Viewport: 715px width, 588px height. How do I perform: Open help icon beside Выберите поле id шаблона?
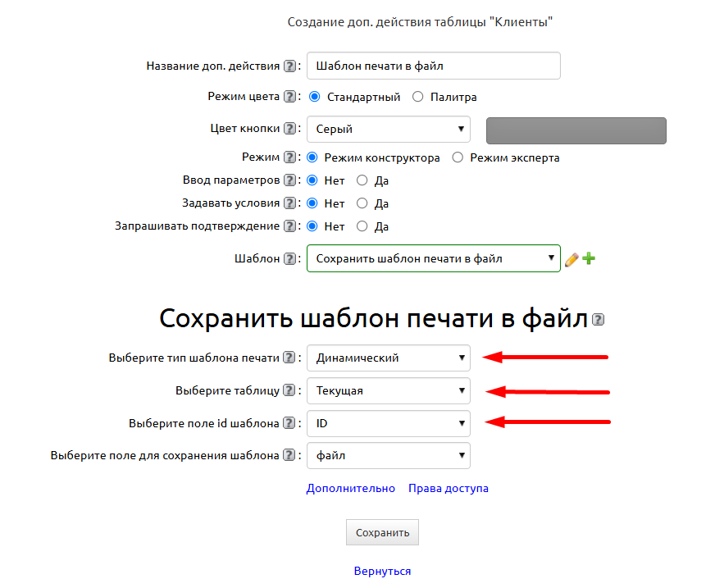[289, 424]
